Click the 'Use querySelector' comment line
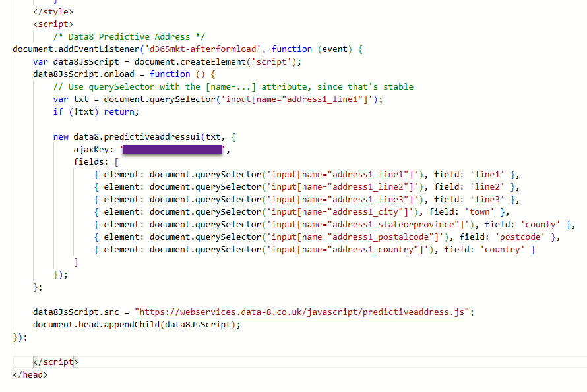The image size is (587, 392). coord(233,86)
